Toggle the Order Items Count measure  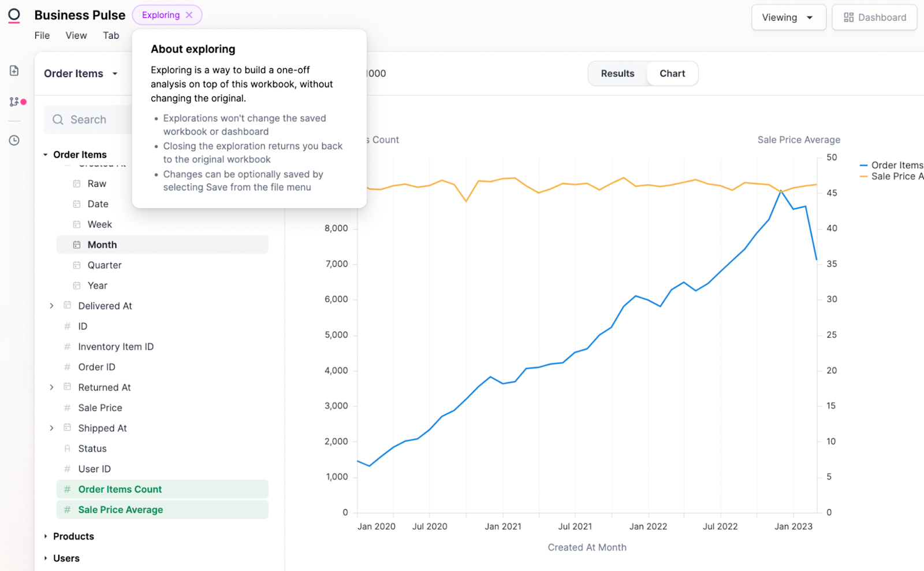(x=120, y=490)
